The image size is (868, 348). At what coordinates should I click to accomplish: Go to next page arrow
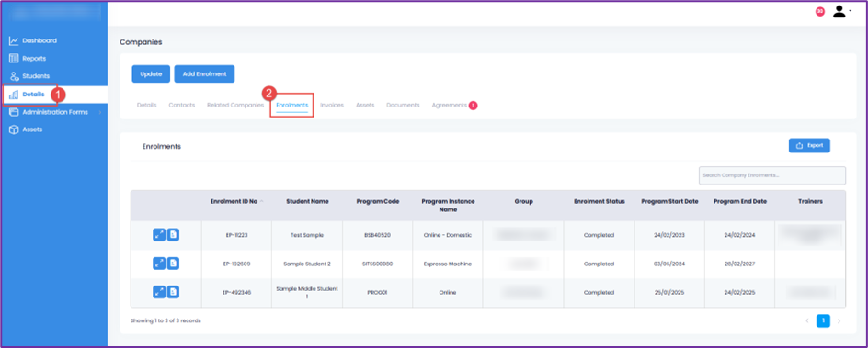[x=839, y=321]
